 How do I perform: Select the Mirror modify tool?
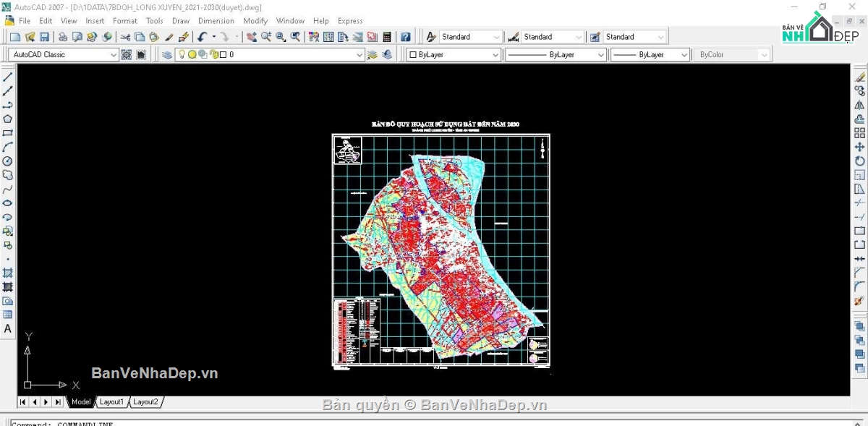(860, 105)
